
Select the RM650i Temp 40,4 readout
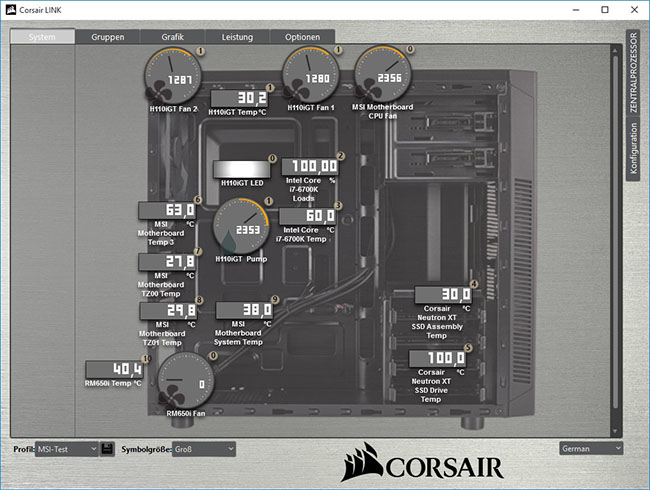tap(114, 369)
